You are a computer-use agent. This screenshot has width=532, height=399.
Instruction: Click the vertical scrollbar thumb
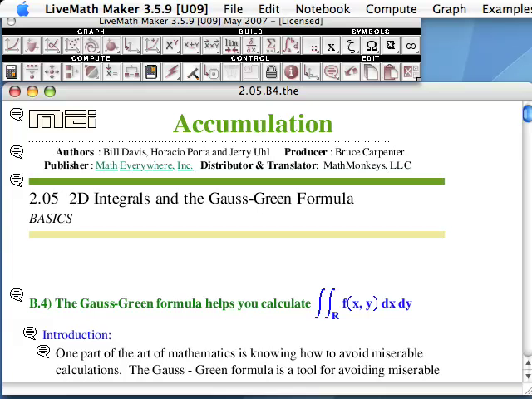527,114
